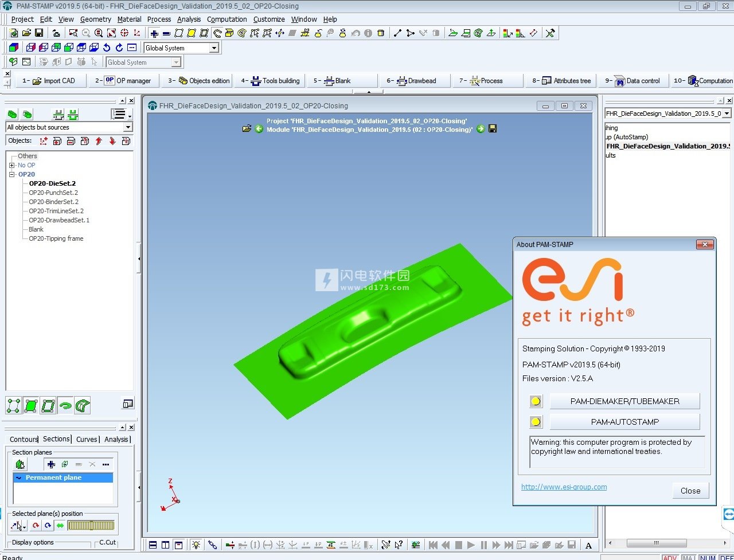Open the Global System coordinate dropdown
This screenshot has width=734, height=560.
[x=214, y=48]
